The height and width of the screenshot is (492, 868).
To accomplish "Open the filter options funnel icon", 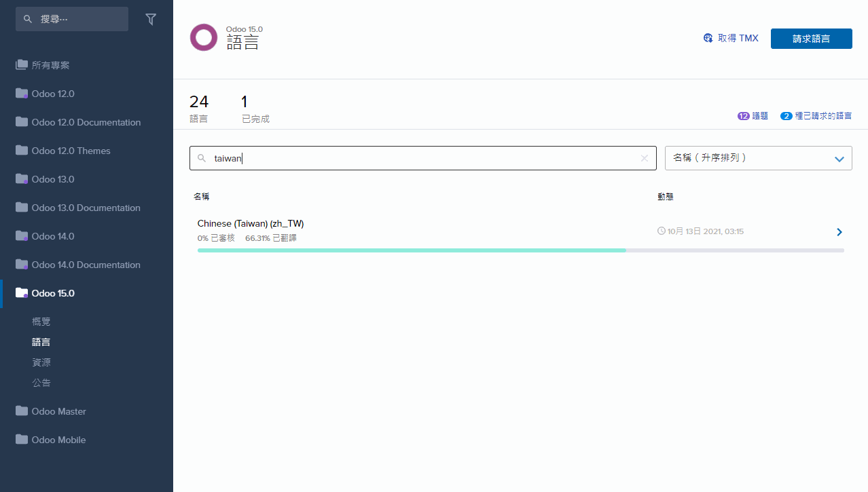I will click(x=151, y=19).
